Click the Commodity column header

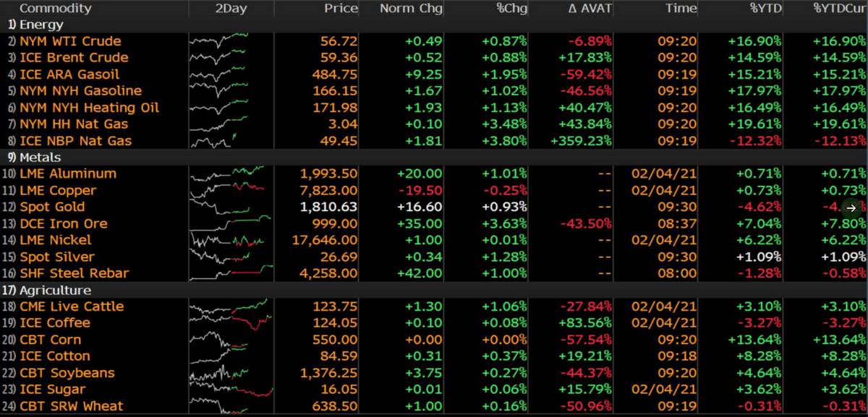(x=56, y=8)
